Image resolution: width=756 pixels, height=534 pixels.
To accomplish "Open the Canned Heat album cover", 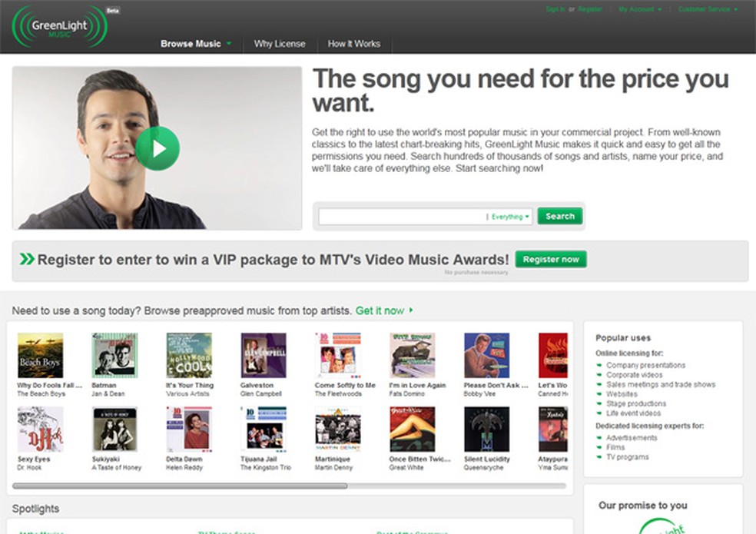I will tap(553, 355).
